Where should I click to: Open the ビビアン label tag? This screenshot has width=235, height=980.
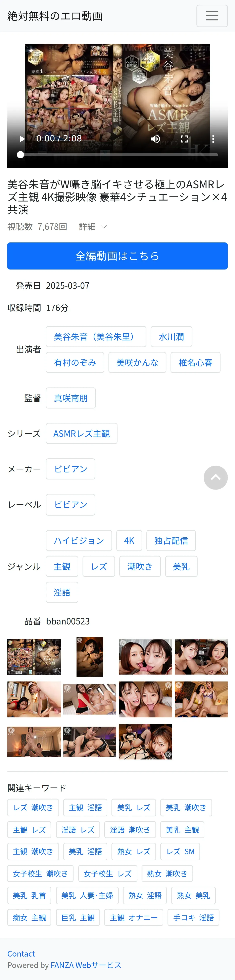[x=70, y=505]
